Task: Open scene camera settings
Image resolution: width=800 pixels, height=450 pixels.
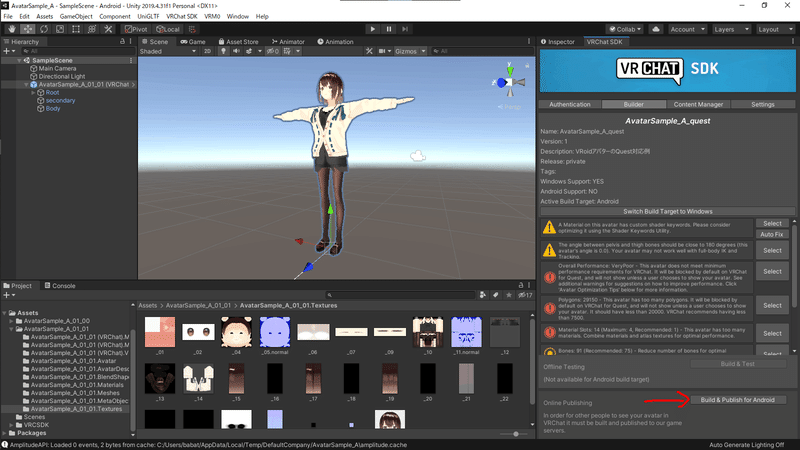Action: pos(382,51)
